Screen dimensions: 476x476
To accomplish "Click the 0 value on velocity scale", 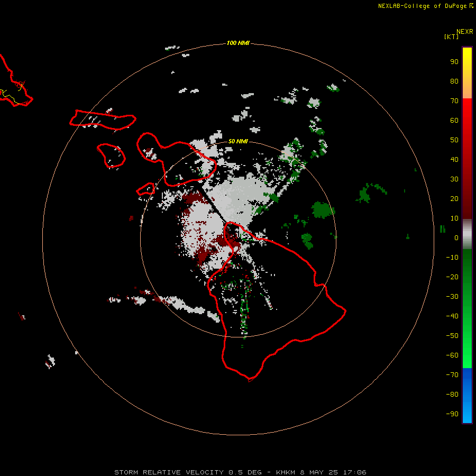I will pyautogui.click(x=456, y=238).
